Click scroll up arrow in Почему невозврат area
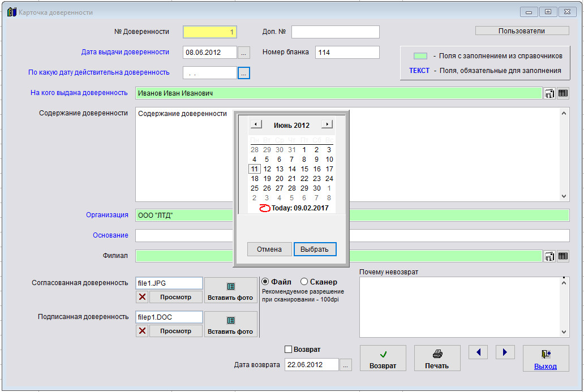This screenshot has width=584, height=392. [564, 283]
